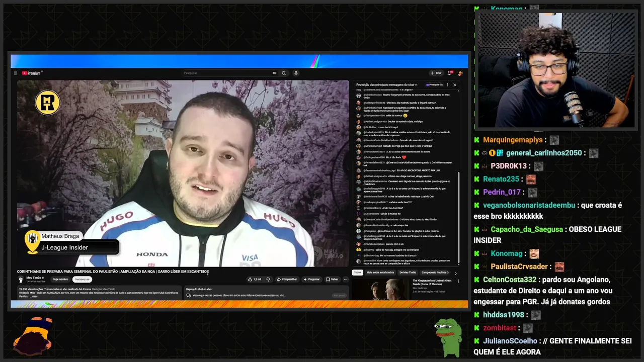Select the Campeonato Paulista chip

pos(436,273)
